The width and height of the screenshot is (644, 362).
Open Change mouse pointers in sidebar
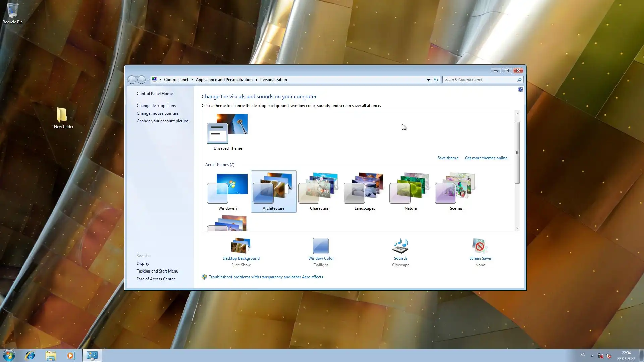[x=157, y=113]
